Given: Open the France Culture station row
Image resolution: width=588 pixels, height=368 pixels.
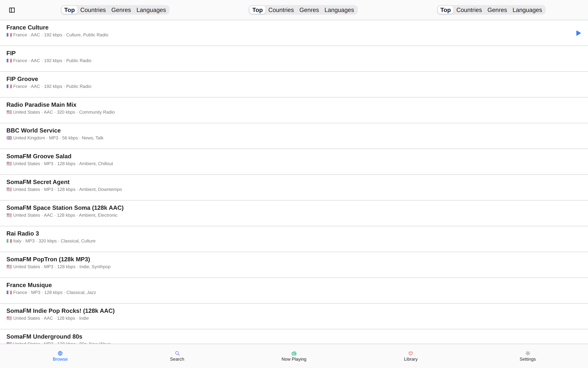Looking at the screenshot, I should click(x=294, y=33).
